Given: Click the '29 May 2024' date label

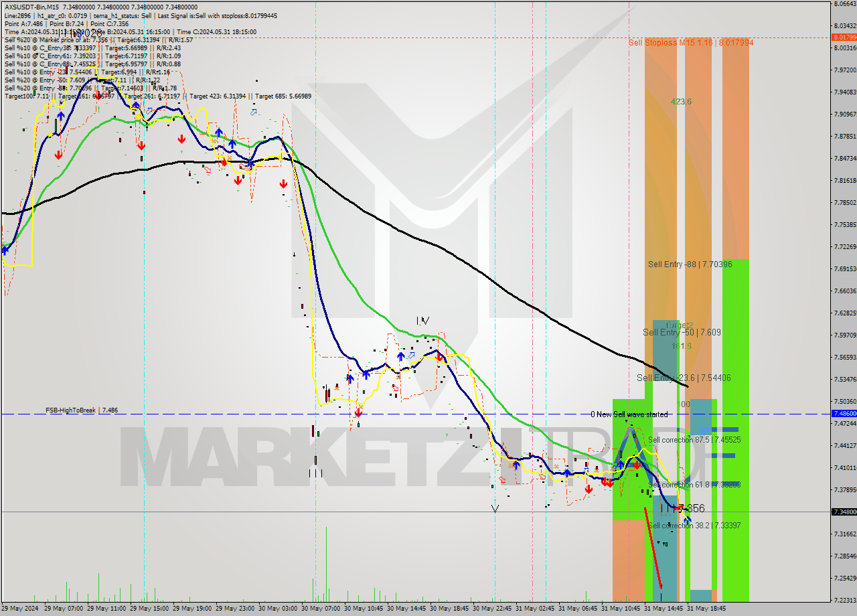Looking at the screenshot, I should (19, 608).
